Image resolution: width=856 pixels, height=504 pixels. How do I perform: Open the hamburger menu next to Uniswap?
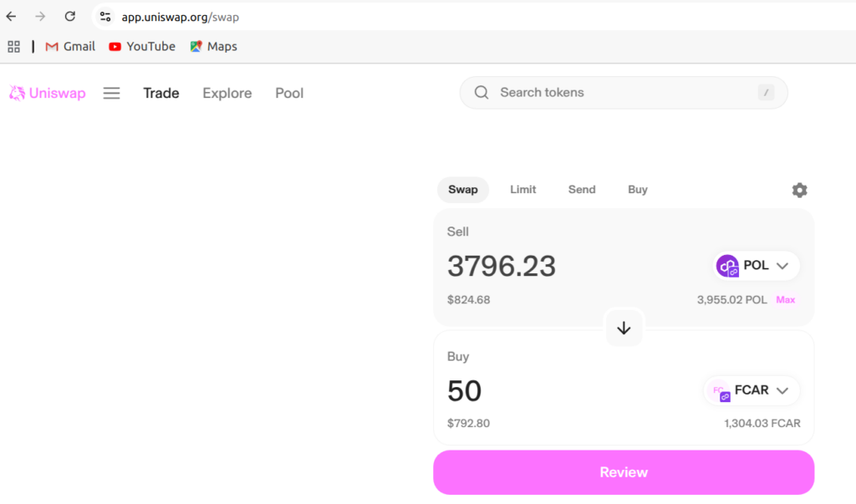(x=111, y=94)
